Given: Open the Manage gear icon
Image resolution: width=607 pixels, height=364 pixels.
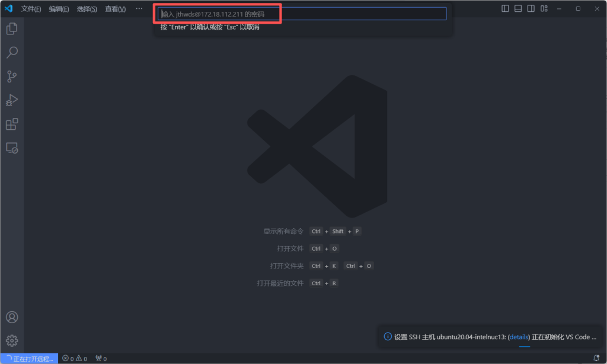Looking at the screenshot, I should coord(12,340).
